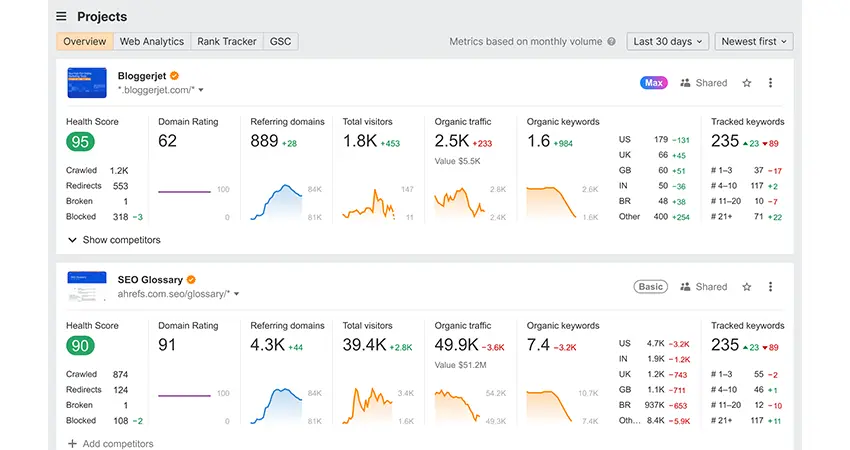Click SEO Glossary BR keywords 937K

(x=655, y=405)
